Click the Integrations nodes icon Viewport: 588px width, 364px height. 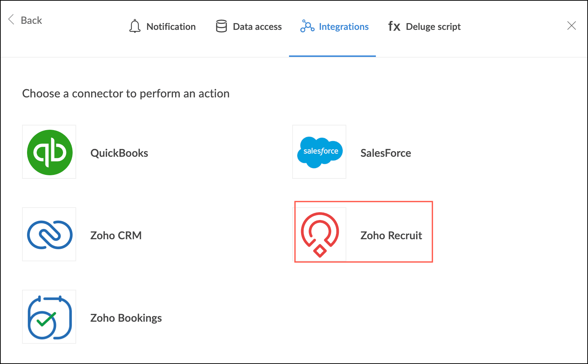307,27
